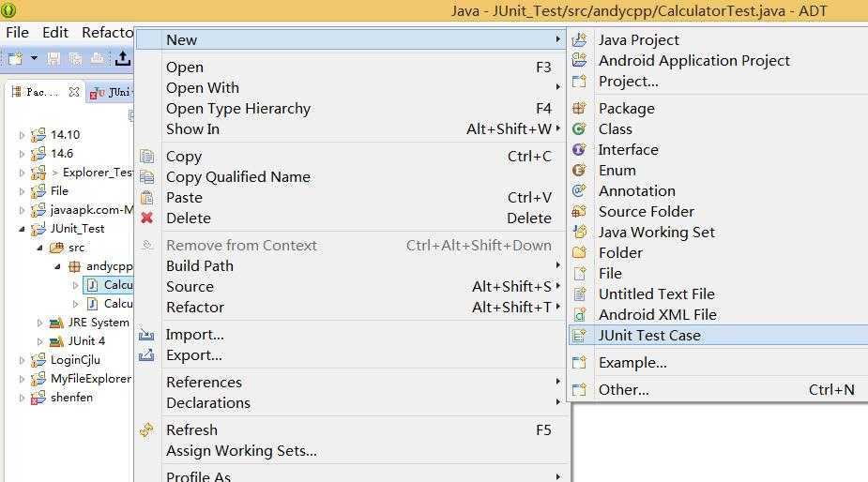Viewport: 868px width, 482px height.
Task: Click the Java Project icon in New submenu
Action: pyautogui.click(x=579, y=39)
